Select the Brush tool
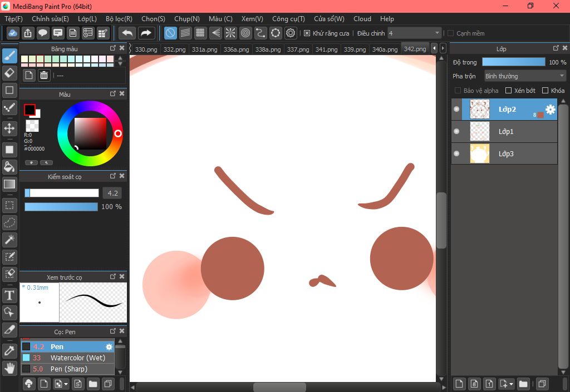Image resolution: width=570 pixels, height=392 pixels. click(10, 56)
